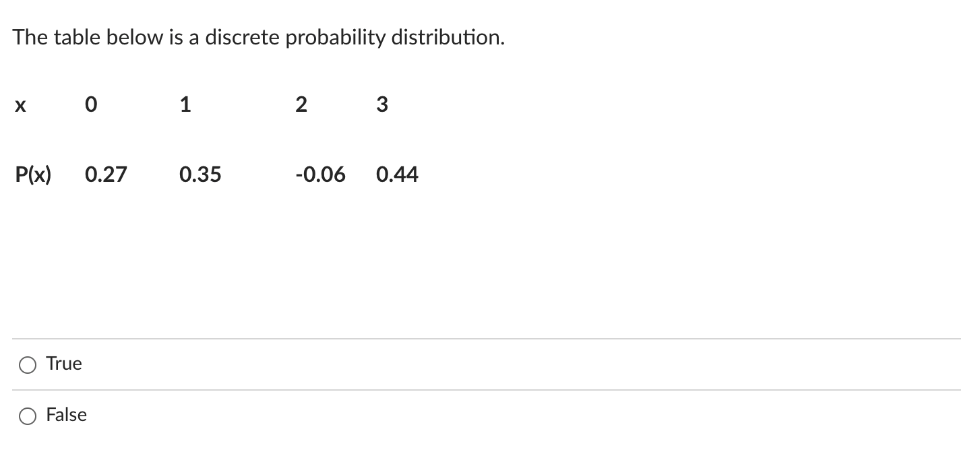Click the True answer option label
This screenshot has width=980, height=458.
(x=63, y=363)
